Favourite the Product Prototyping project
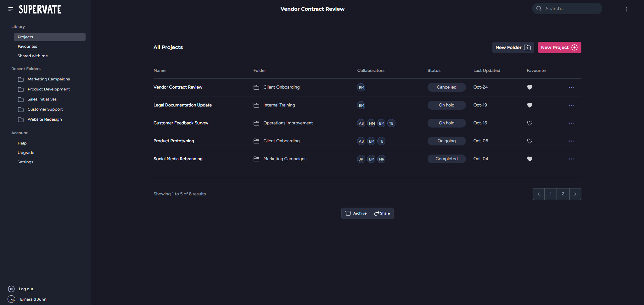The width and height of the screenshot is (644, 305). tap(529, 141)
